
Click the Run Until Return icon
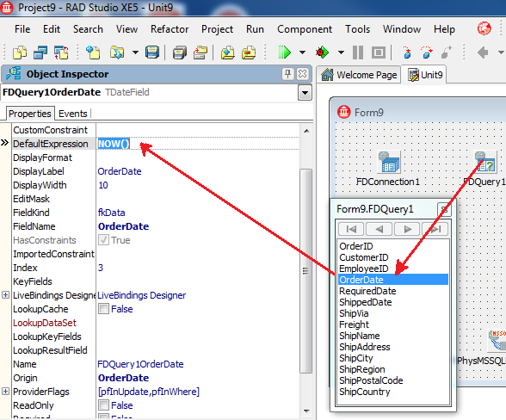(447, 52)
